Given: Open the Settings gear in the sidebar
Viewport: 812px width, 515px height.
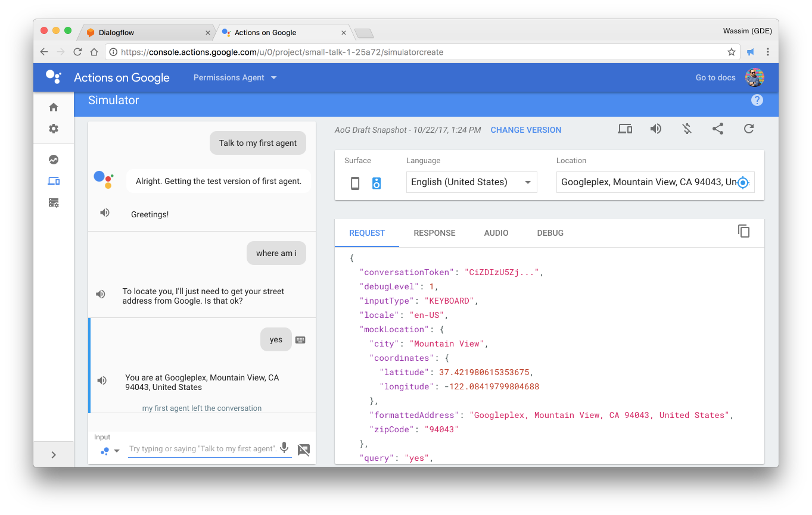Looking at the screenshot, I should (x=53, y=128).
